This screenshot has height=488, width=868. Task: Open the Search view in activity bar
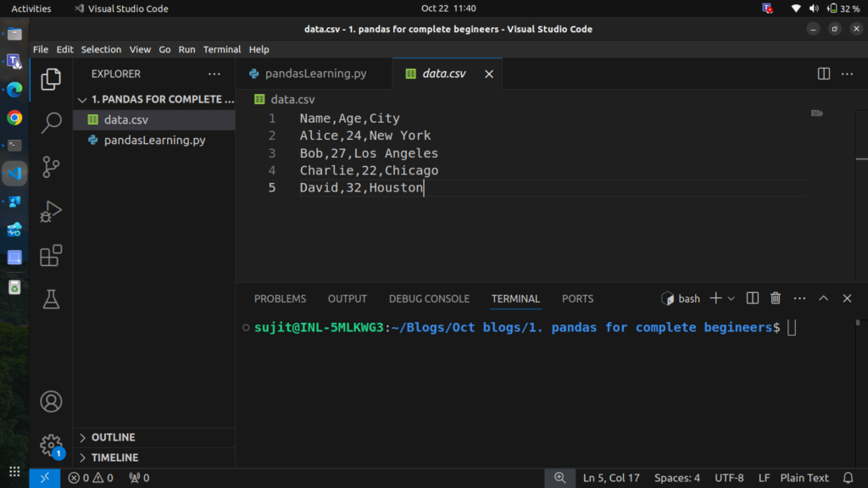click(51, 122)
